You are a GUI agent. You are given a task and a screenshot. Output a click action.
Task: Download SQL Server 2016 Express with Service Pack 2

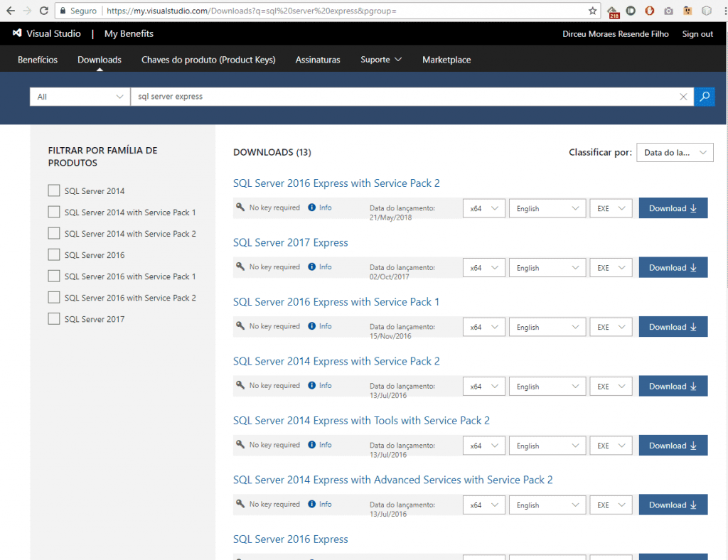coord(673,208)
